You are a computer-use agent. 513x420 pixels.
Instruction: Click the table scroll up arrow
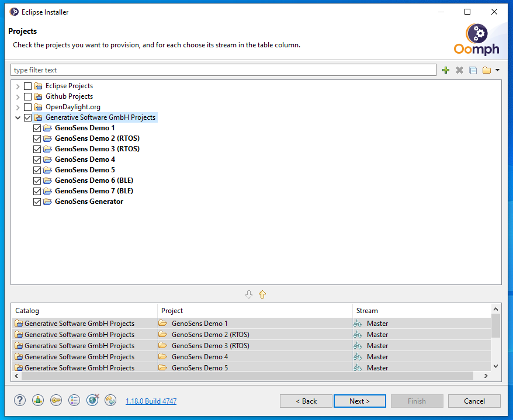tap(495, 309)
